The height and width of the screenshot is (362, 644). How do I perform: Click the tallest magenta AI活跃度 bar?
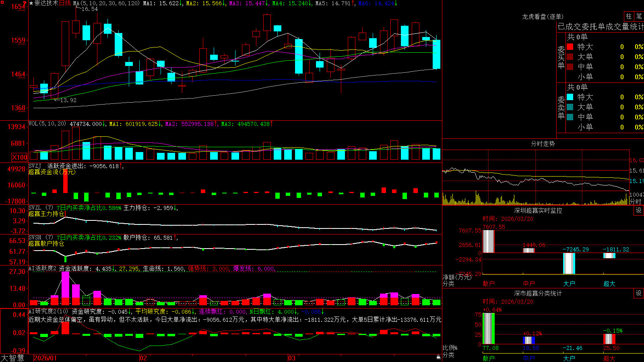[x=65, y=285]
